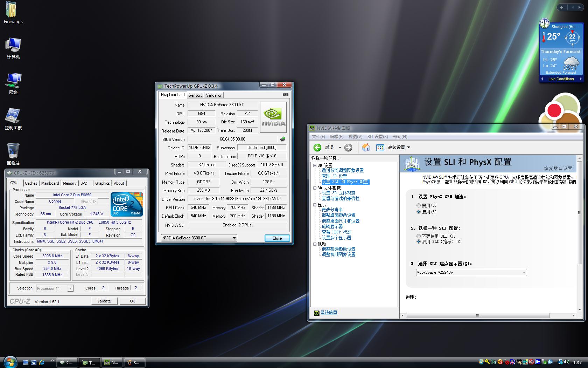
Task: Click the BIOS save chip icon in GPU-Z
Action: click(283, 139)
